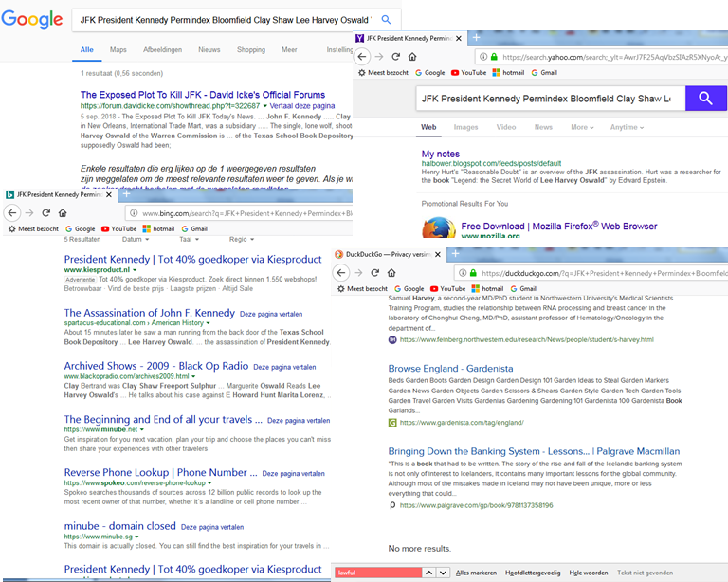Open The Exposed Plot To Kill JFK result
The height and width of the screenshot is (582, 728).
pos(203,95)
